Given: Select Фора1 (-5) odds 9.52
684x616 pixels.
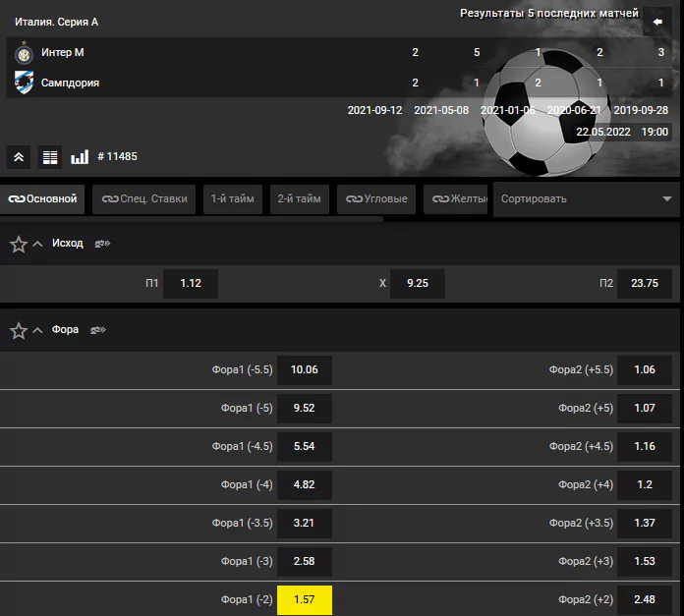Looking at the screenshot, I should click(305, 408).
